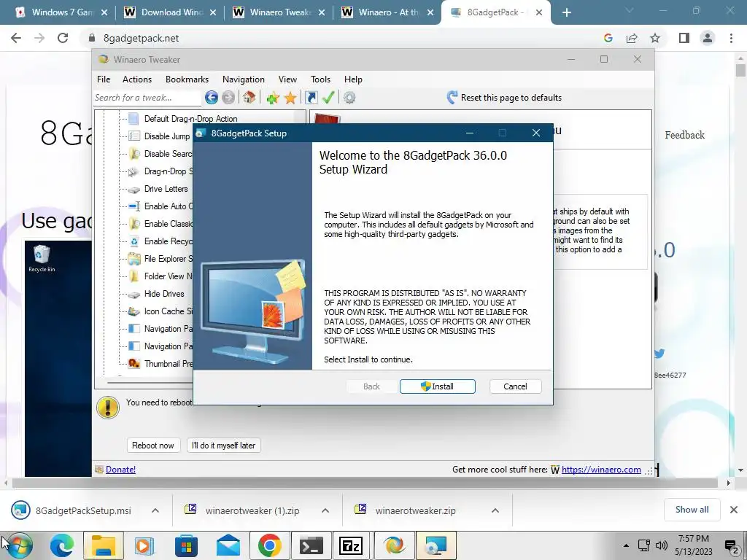Click the Install button in 8GadgetPack Setup
Screen dimensions: 747x560
click(438, 386)
